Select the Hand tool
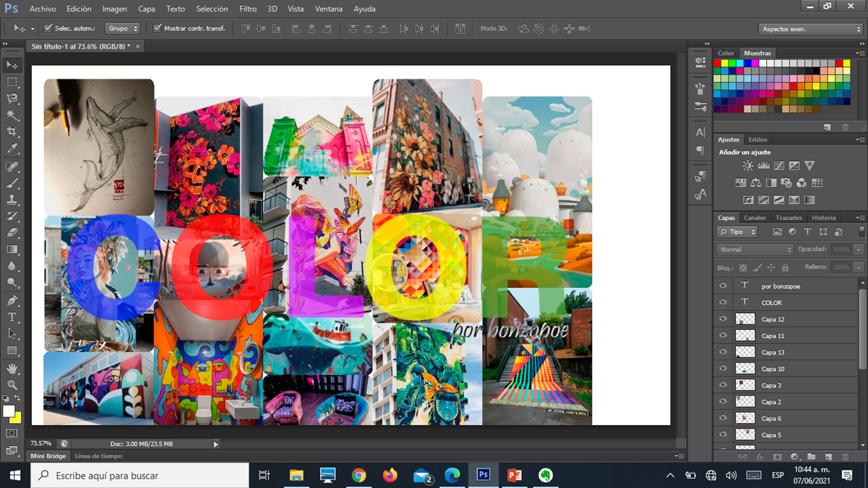The width and height of the screenshot is (868, 488). (12, 369)
